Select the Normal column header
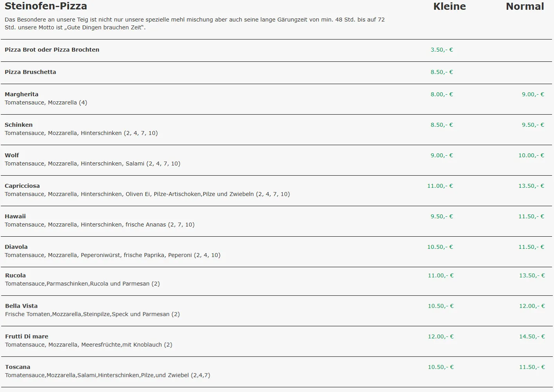 (x=525, y=7)
